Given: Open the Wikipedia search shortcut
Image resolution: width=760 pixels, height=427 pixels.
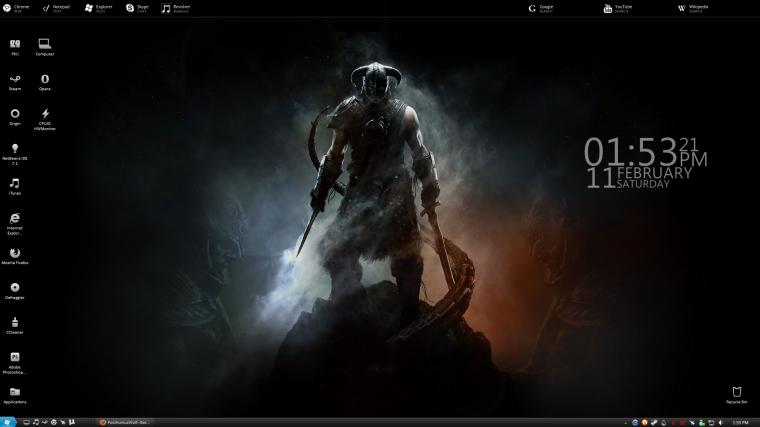Looking at the screenshot, I should click(693, 8).
